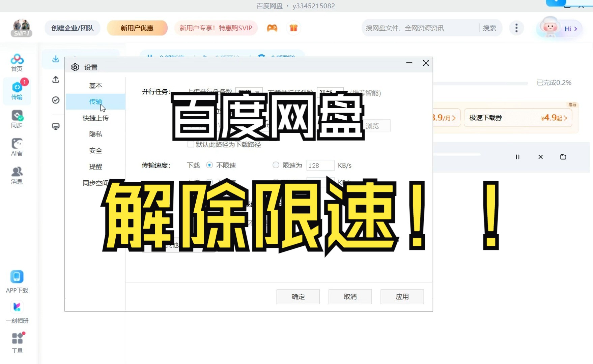The image size is (593, 364).
Task: Click the 已完成0.2% status text
Action: tap(554, 83)
